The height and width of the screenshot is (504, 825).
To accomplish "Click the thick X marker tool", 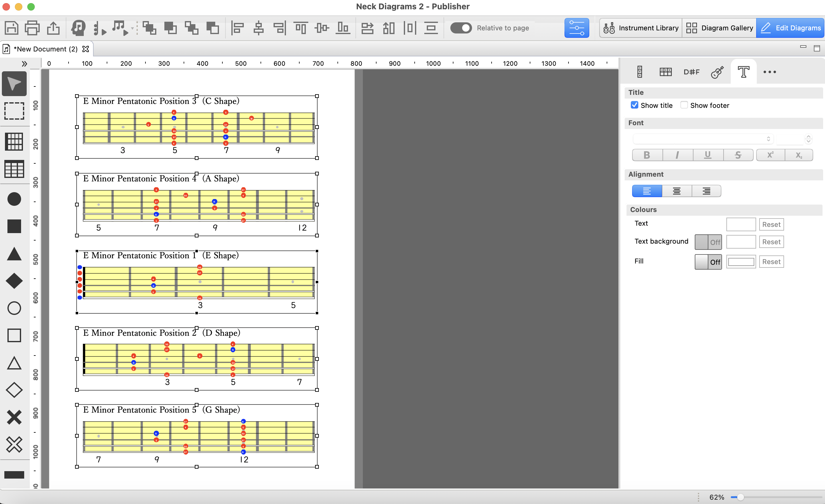I will 14,417.
